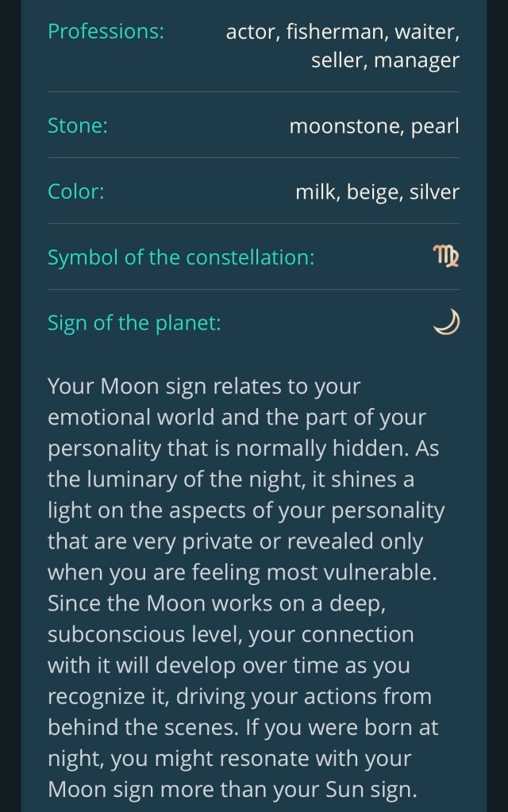Select the "Stone:" row label
508x812 pixels.
(78, 125)
